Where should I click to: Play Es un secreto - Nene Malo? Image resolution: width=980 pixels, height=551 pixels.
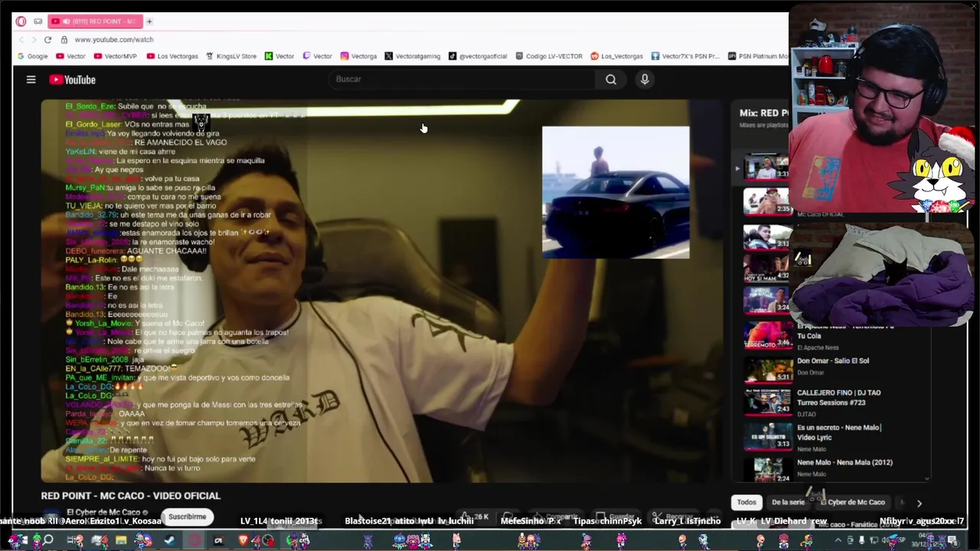[839, 432]
